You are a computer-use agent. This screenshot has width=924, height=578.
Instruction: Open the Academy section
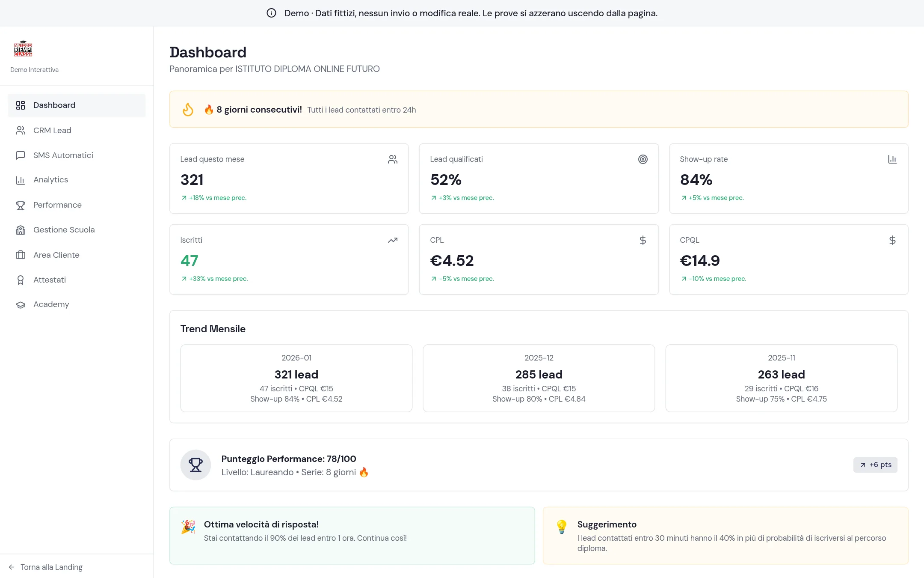(77, 305)
